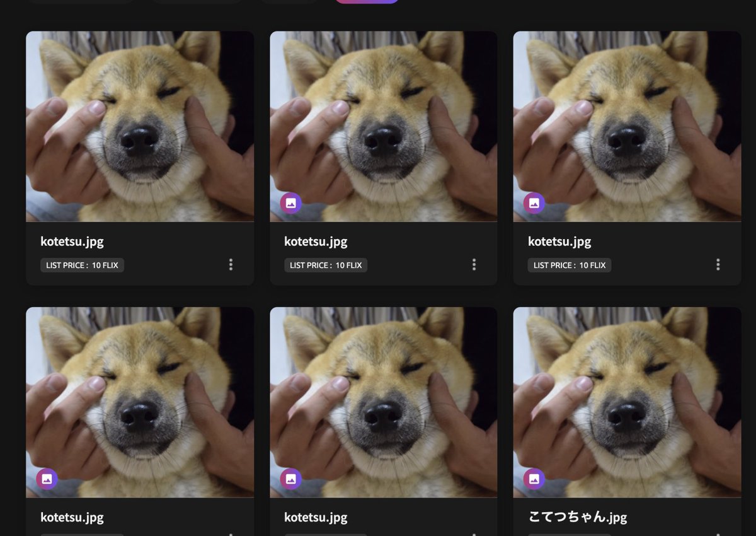Viewport: 756px width, 536px height.
Task: Open the options menu for こてつちゃん.jpg
Action: [718, 533]
